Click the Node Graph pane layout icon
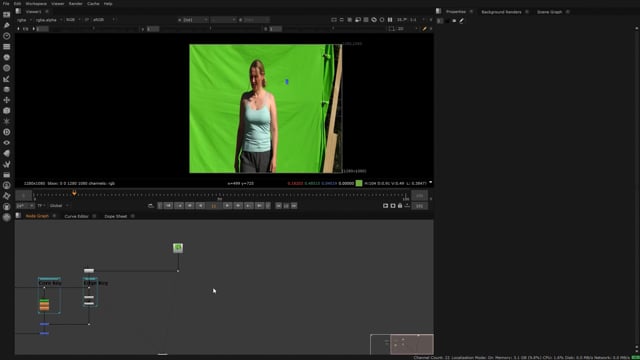 [x=18, y=216]
